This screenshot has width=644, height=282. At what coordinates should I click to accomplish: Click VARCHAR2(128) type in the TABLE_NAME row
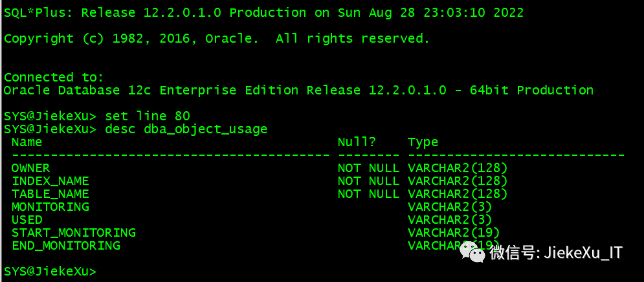pyautogui.click(x=458, y=194)
